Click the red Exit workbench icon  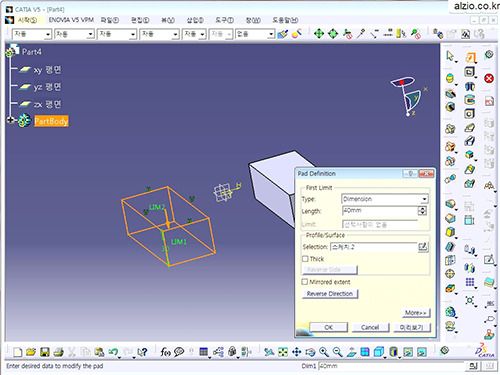489,78
